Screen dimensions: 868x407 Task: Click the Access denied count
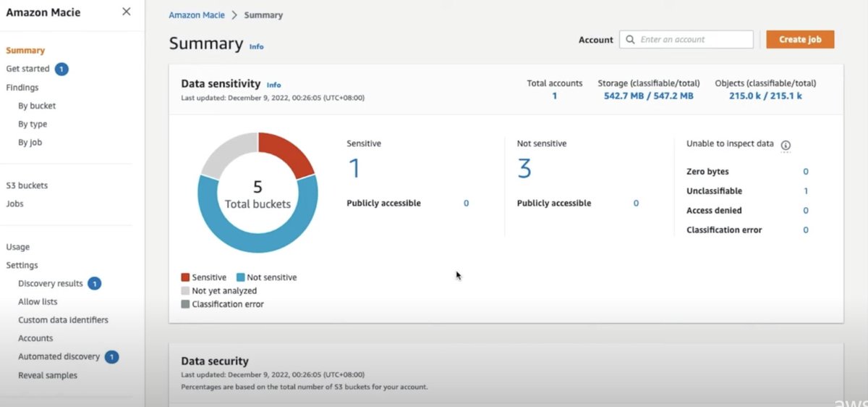(806, 211)
